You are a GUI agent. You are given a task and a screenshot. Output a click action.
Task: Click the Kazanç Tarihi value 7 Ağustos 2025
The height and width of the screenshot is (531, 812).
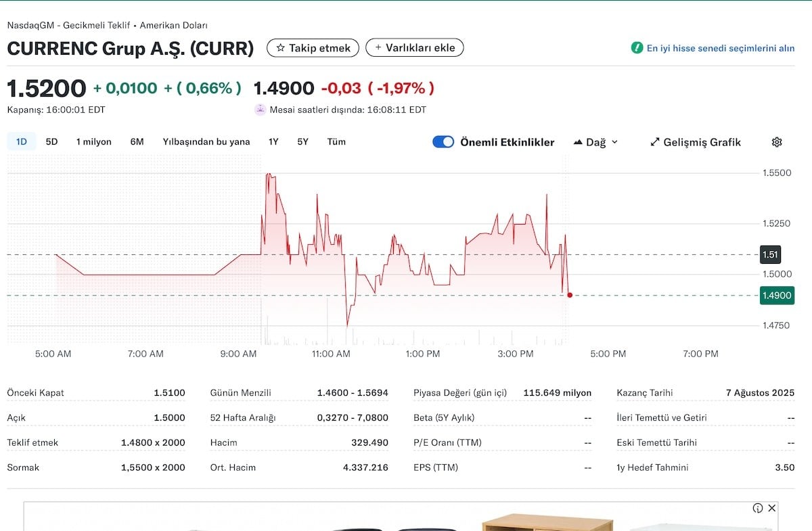760,392
